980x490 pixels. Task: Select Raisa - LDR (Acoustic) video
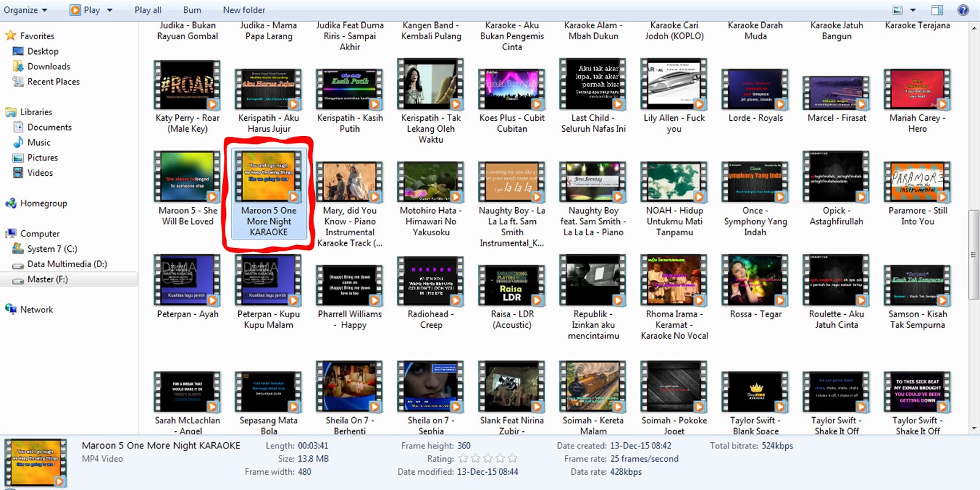tap(512, 297)
